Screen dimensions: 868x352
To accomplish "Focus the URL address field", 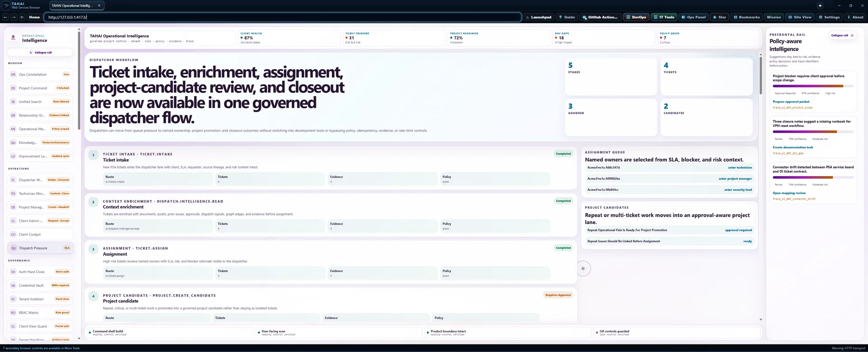I will pyautogui.click(x=283, y=17).
